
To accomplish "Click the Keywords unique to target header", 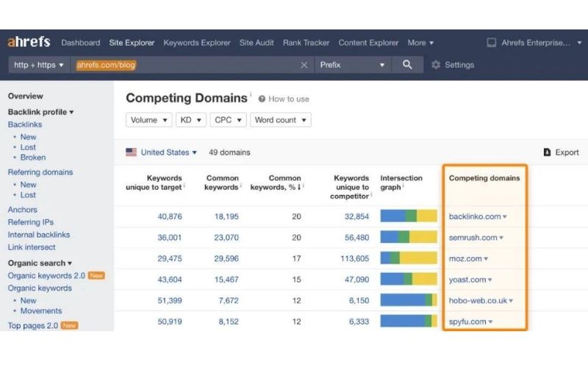I will [x=154, y=183].
